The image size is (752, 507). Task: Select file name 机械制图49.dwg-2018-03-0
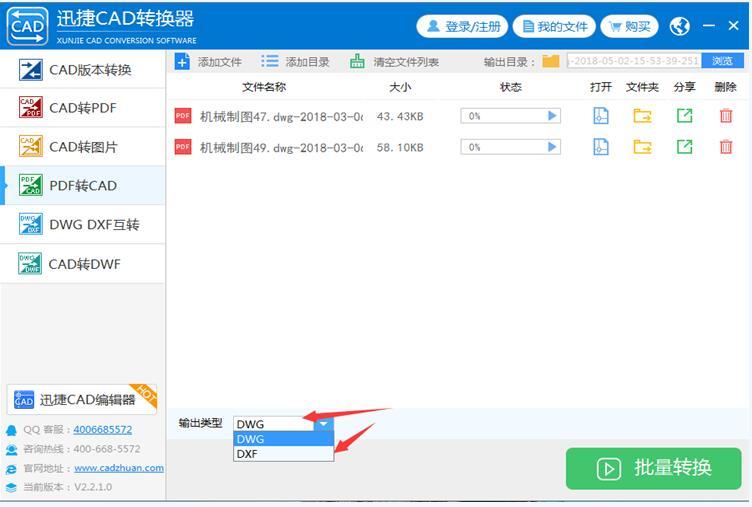click(281, 148)
